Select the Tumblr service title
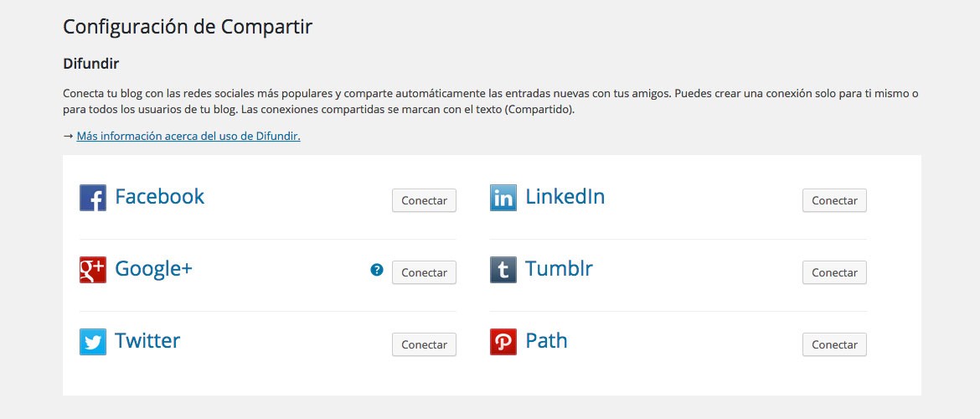980x419 pixels. (559, 269)
